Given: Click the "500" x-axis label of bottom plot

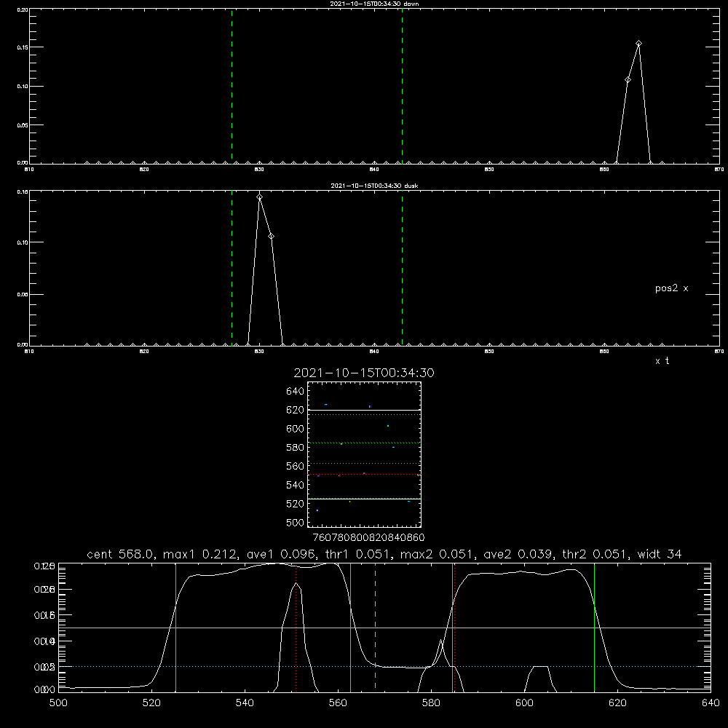Looking at the screenshot, I should [x=58, y=703].
